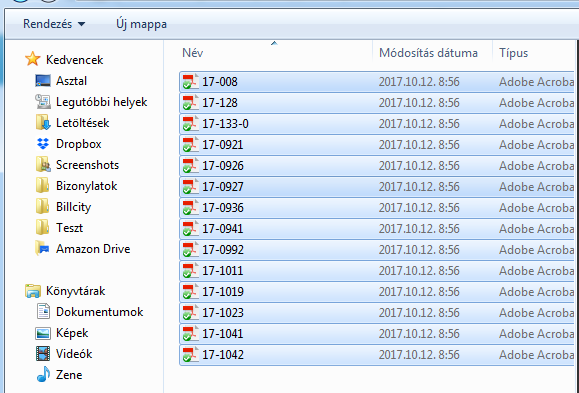Viewport: 579px width, 393px height.
Task: Click the Adobe Acrobat type cell of 17-128
Action: (537, 103)
